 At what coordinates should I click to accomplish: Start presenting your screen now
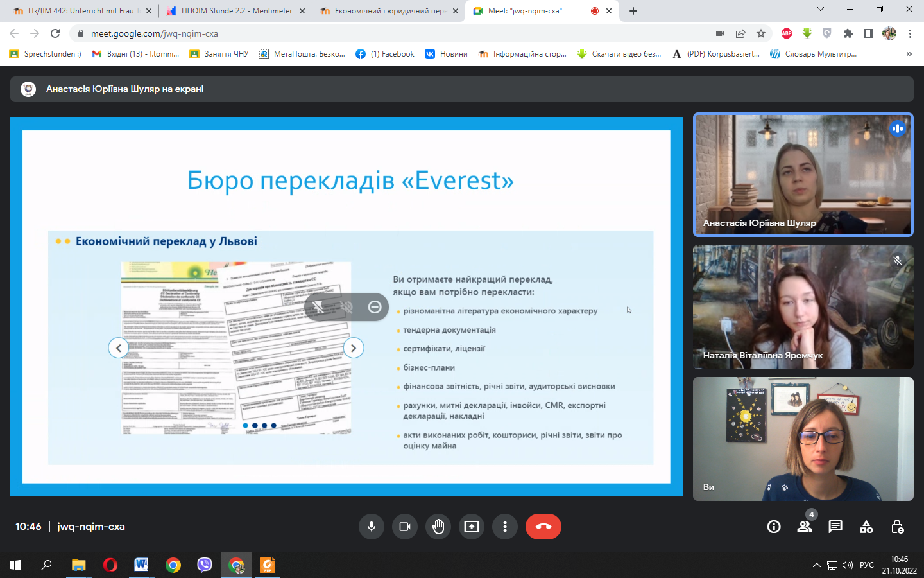472,527
